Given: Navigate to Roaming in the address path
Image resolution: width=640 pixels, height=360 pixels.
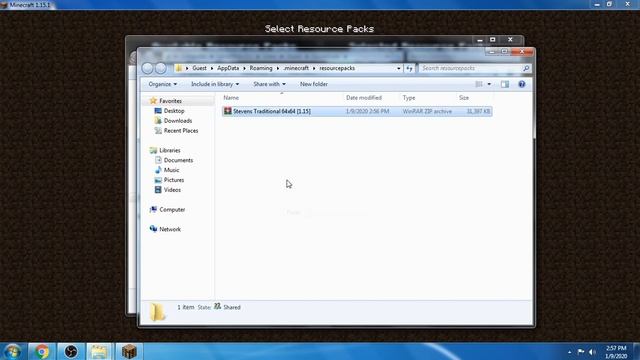Looking at the screenshot, I should pyautogui.click(x=261, y=68).
